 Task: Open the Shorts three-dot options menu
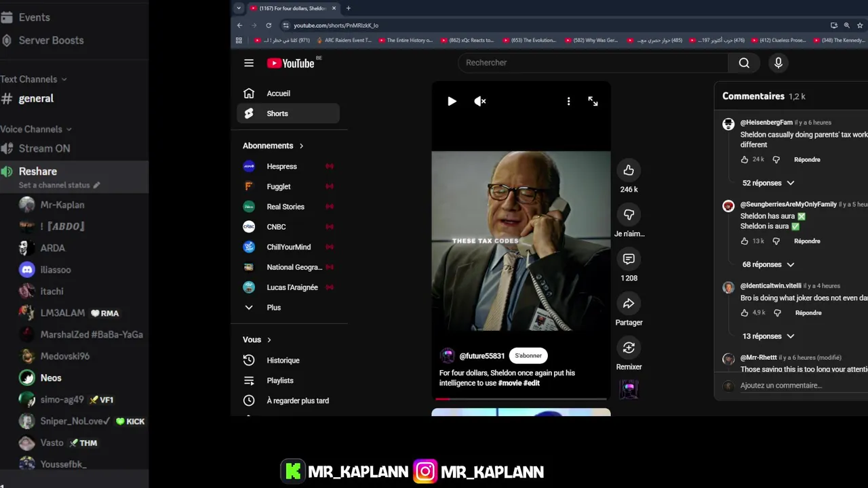pyautogui.click(x=568, y=101)
